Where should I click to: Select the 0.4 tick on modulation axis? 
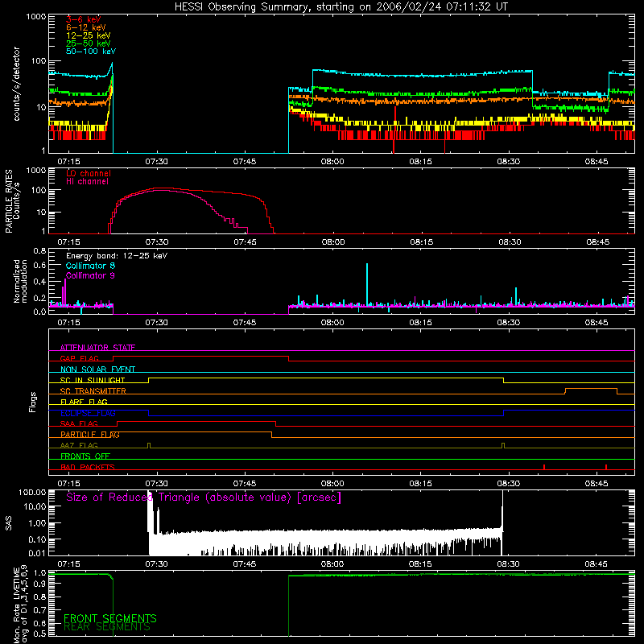39,282
